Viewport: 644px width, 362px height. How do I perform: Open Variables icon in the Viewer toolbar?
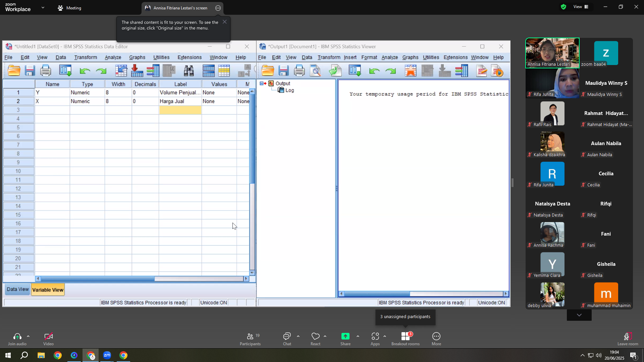click(x=462, y=71)
